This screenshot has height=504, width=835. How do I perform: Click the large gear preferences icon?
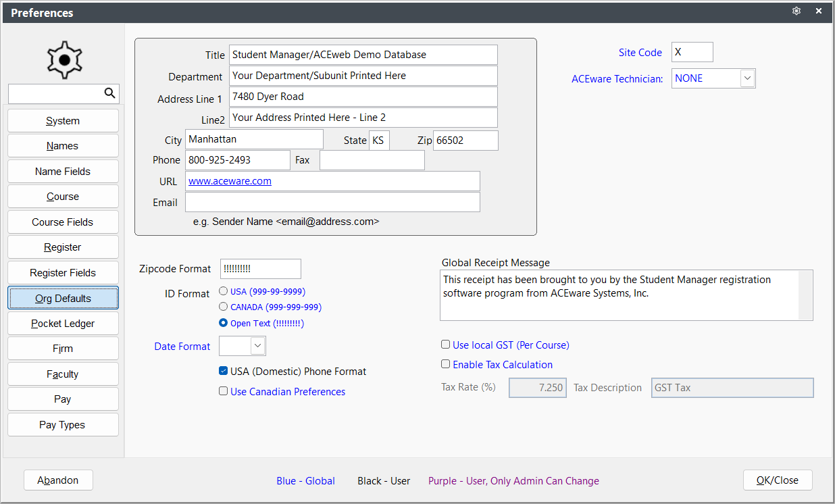[x=64, y=60]
